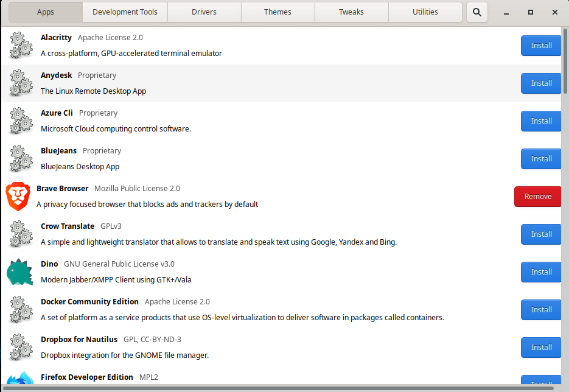Select the Firefox Developer Edition title
The height and width of the screenshot is (392, 569).
[x=87, y=377]
